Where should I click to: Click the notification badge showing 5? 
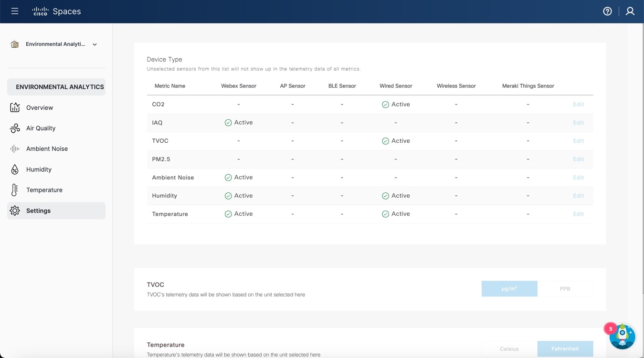pos(611,329)
